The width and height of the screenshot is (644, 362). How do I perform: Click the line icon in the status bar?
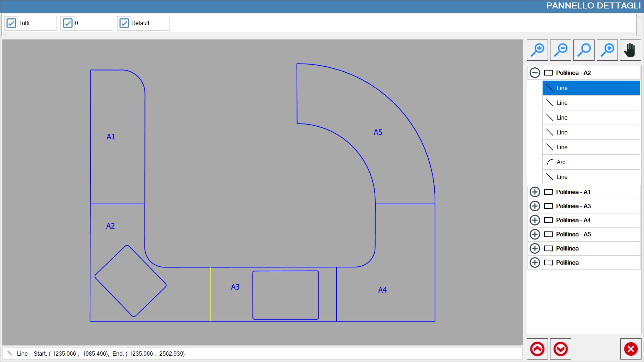[10, 354]
